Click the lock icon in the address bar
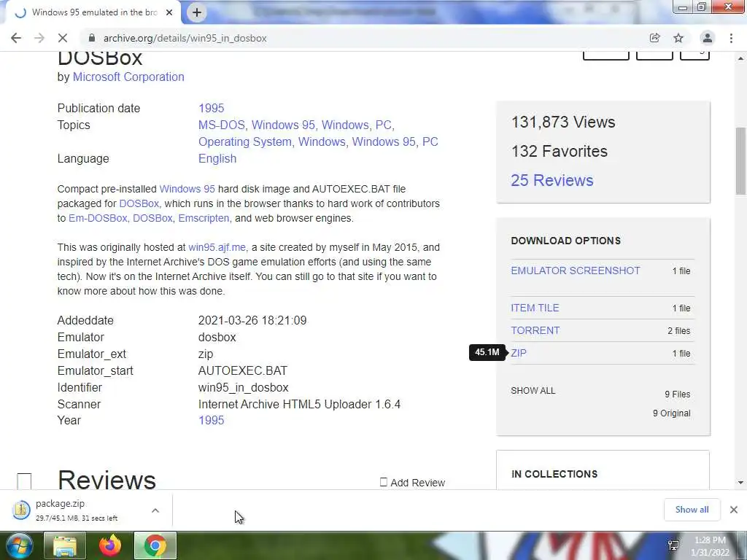Viewport: 747px width, 560px height. 91,38
